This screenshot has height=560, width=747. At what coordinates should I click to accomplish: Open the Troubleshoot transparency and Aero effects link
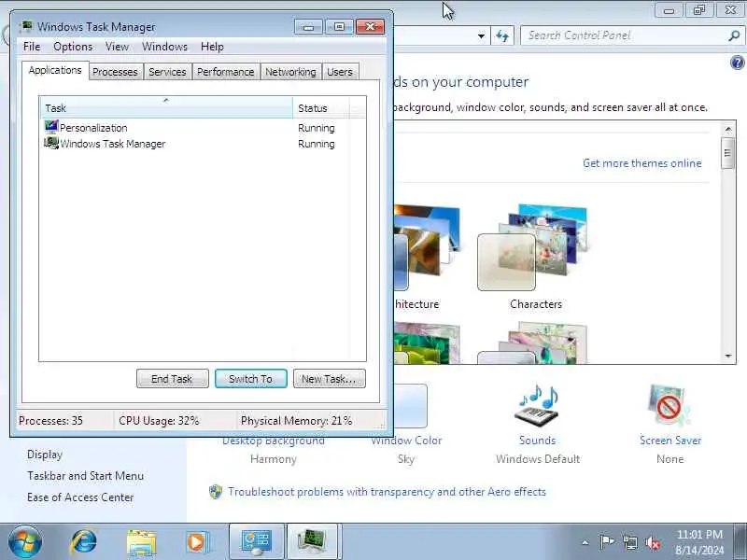[387, 492]
